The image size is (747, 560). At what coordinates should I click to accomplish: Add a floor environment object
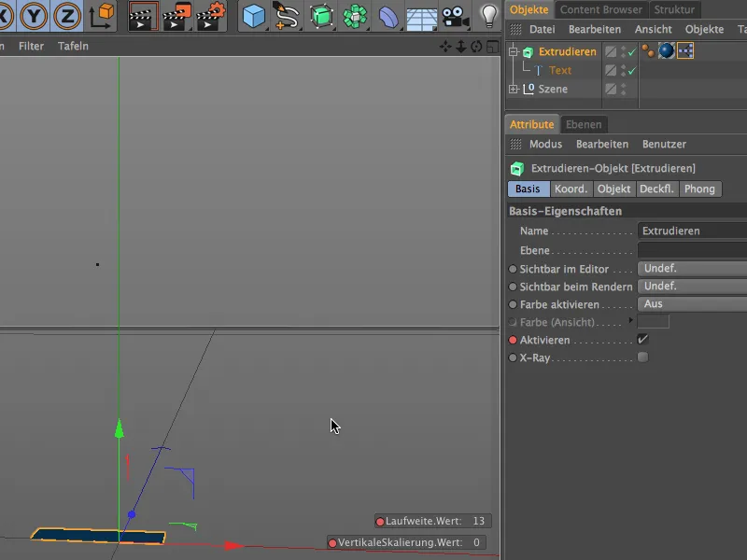pyautogui.click(x=422, y=18)
